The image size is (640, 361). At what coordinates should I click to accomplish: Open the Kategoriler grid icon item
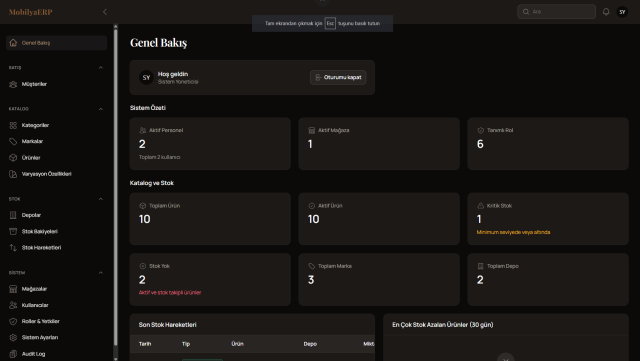[x=56, y=125]
